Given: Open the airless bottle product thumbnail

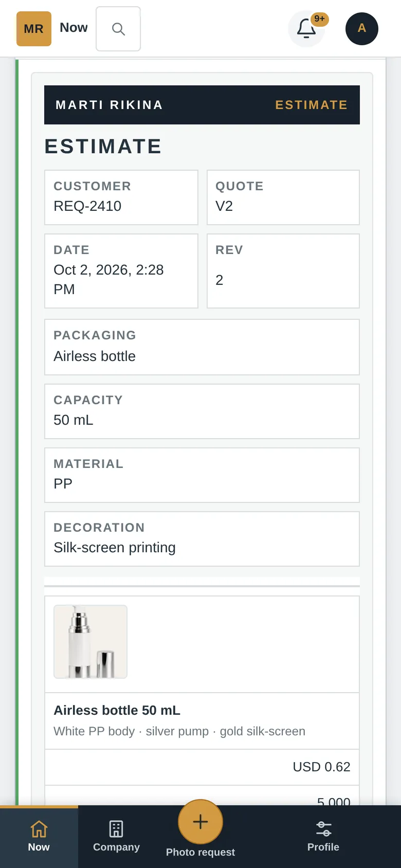Looking at the screenshot, I should pyautogui.click(x=90, y=642).
